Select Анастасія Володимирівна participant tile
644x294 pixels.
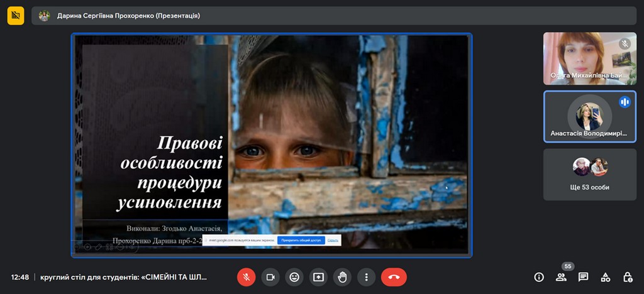(589, 117)
